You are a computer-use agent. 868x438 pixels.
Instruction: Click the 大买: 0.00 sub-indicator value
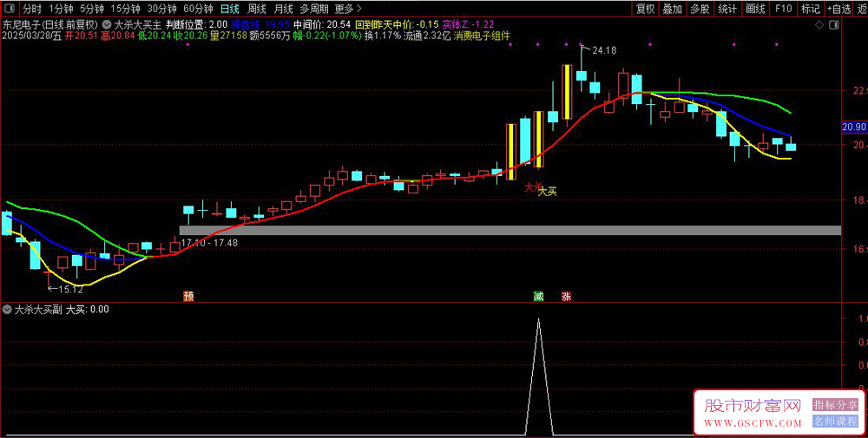pyautogui.click(x=88, y=309)
